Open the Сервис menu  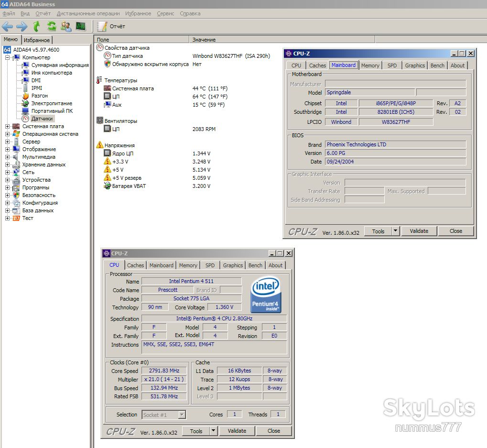[165, 13]
